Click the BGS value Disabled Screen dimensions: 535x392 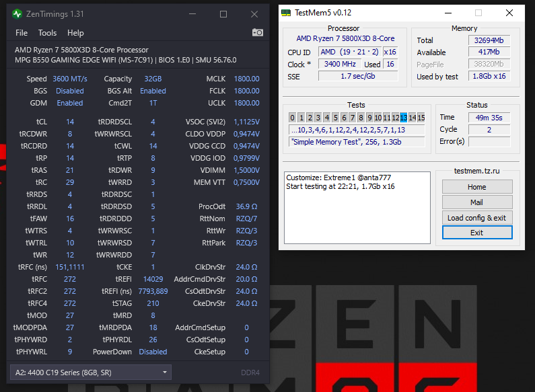(x=70, y=91)
